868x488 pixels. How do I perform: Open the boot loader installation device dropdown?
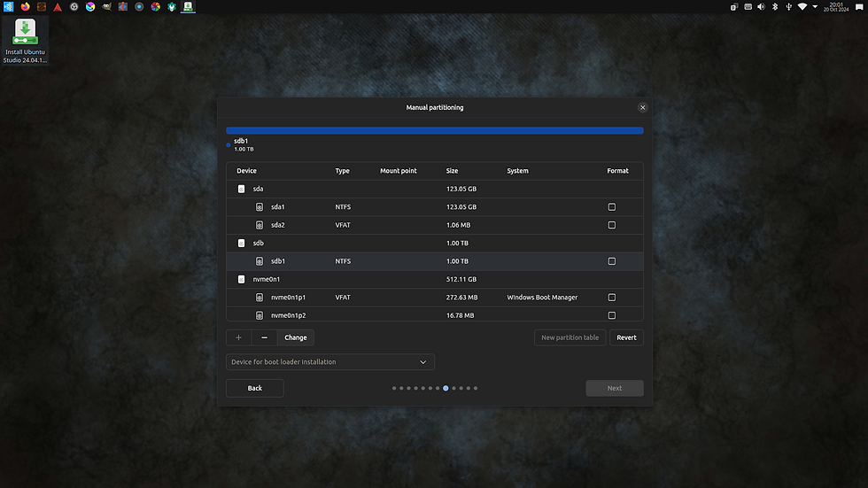[x=329, y=362]
